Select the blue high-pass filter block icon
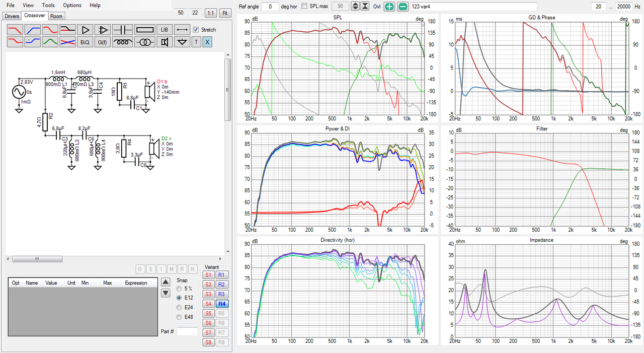 point(33,30)
